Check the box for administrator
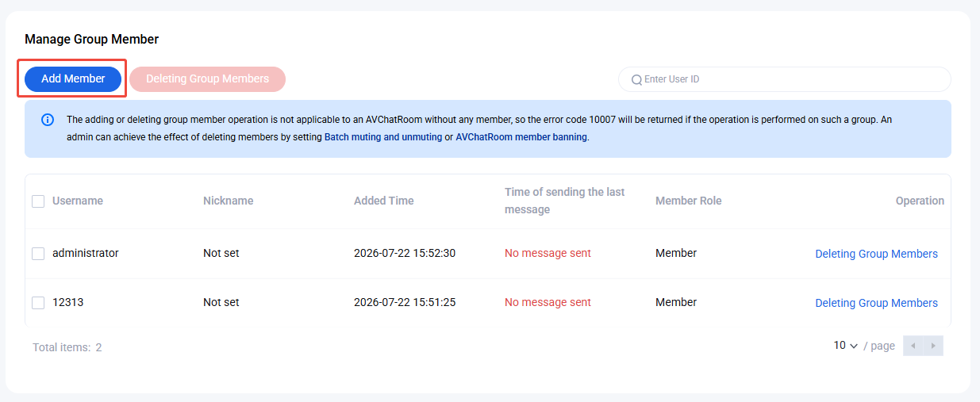This screenshot has height=402, width=980. pyautogui.click(x=38, y=254)
